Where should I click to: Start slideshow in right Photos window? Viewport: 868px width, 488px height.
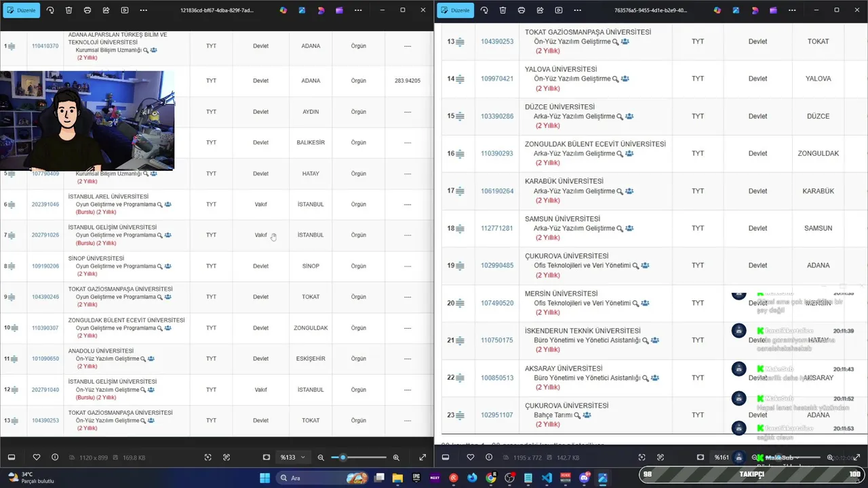point(559,10)
